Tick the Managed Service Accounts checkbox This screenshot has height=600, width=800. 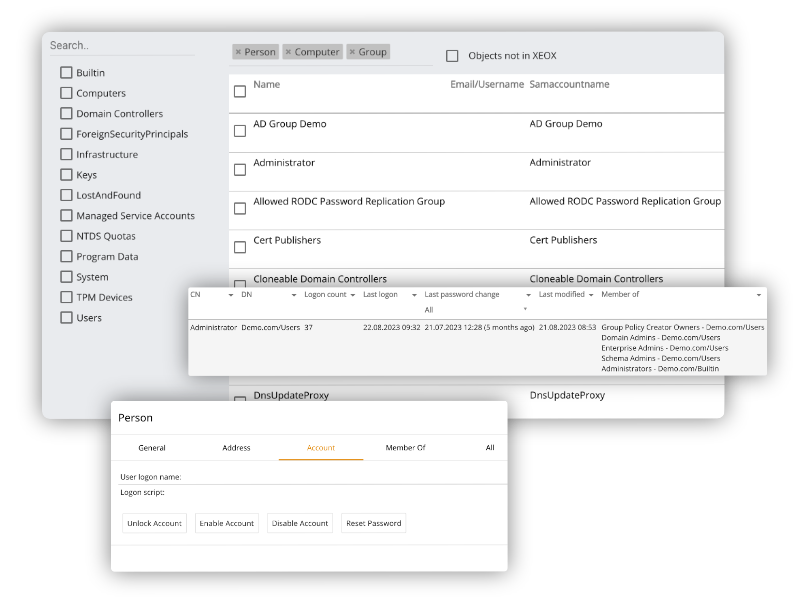pos(66,215)
